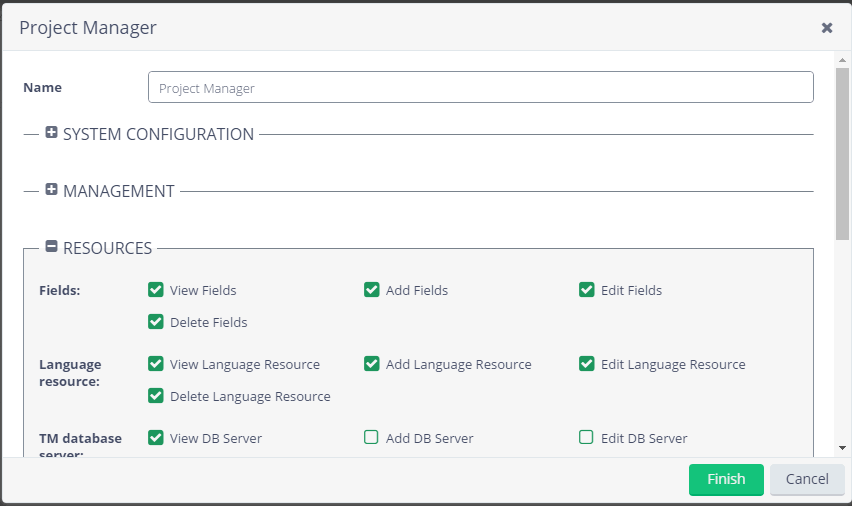Collapse the Resources section

(52, 247)
